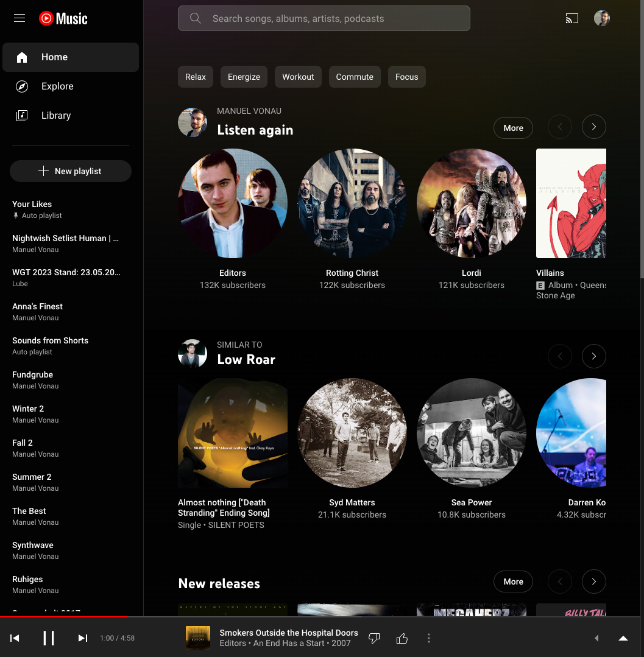
Task: Open your account avatar
Action: pyautogui.click(x=601, y=18)
